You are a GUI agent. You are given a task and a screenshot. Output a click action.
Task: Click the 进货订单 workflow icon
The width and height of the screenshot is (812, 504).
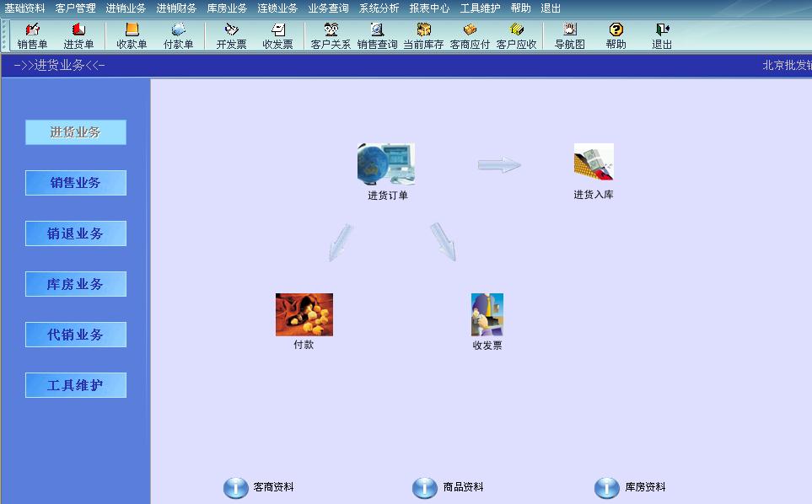point(386,164)
